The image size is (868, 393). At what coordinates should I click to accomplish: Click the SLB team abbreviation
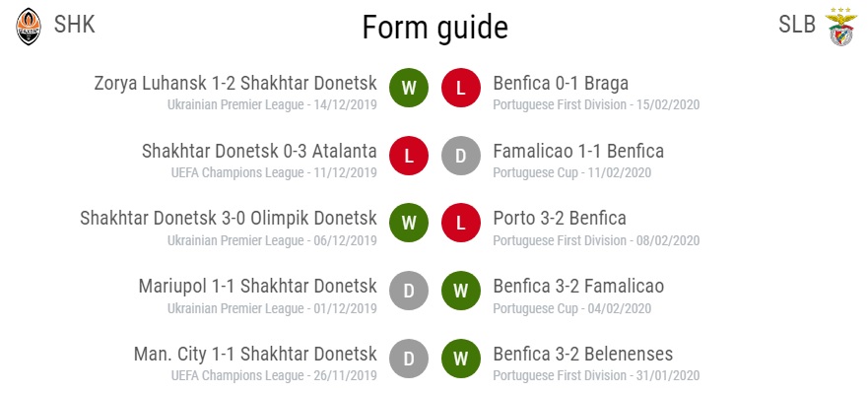[x=797, y=25]
